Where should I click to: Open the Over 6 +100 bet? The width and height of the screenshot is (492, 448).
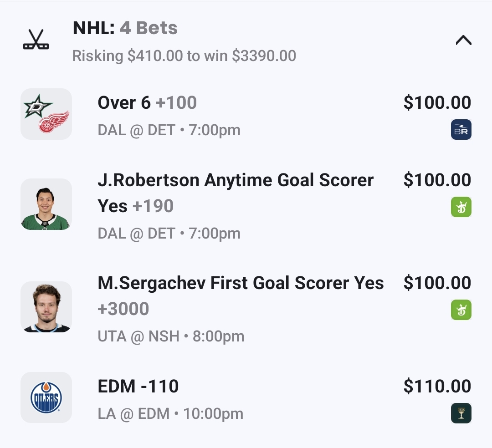147,103
